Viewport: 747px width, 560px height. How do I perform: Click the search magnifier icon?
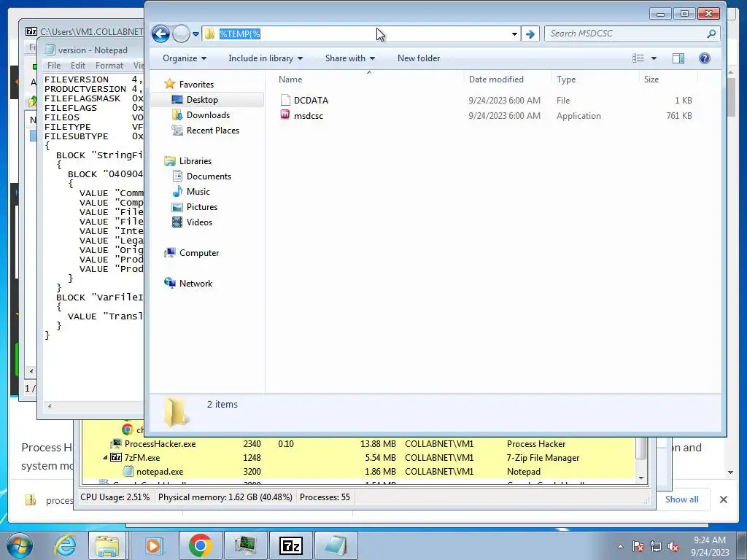[711, 34]
